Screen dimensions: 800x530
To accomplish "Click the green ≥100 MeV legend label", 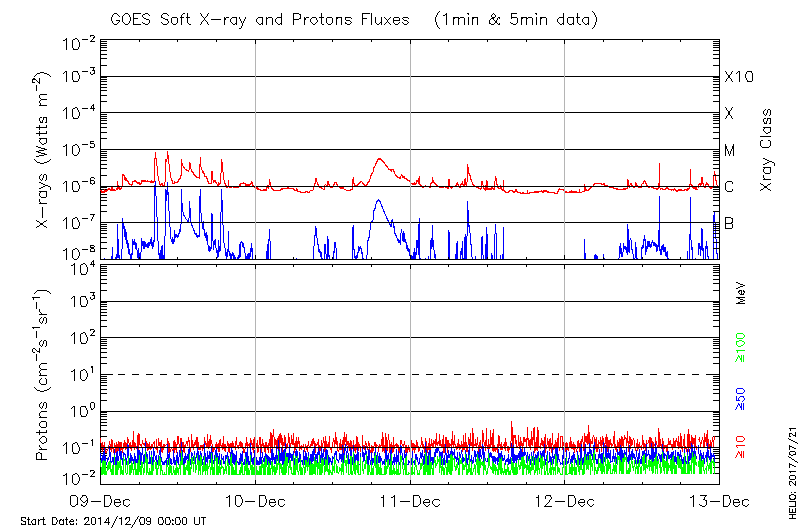I will pyautogui.click(x=741, y=345).
